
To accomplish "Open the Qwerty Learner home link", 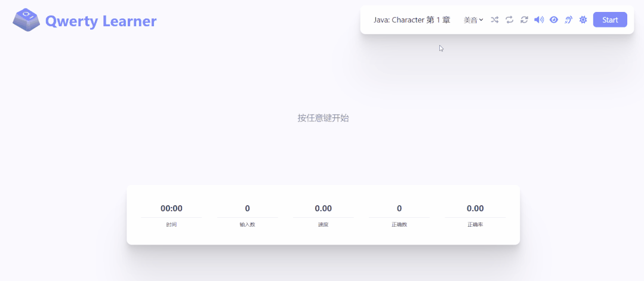I will pyautogui.click(x=85, y=20).
